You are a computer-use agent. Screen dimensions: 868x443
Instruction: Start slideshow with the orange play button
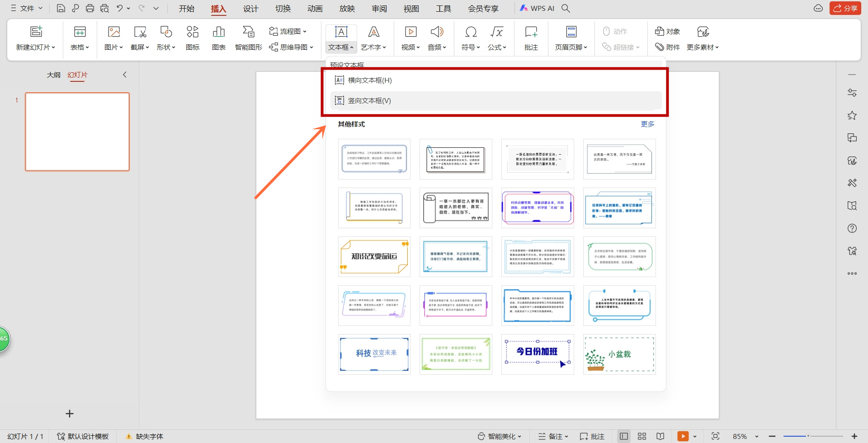point(683,436)
